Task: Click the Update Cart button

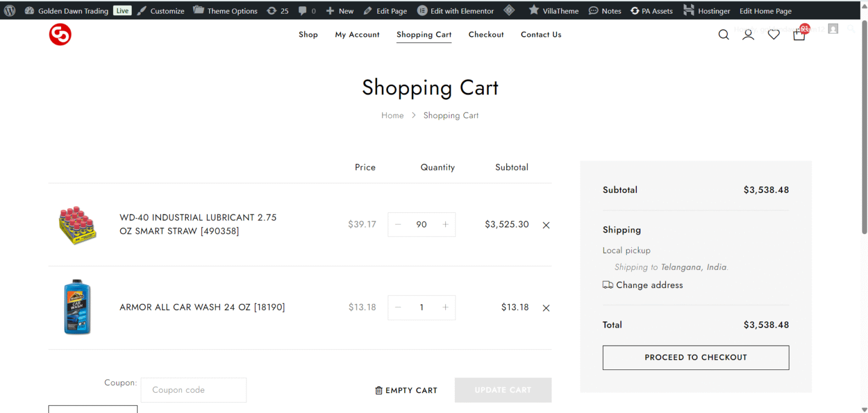Action: tap(503, 390)
